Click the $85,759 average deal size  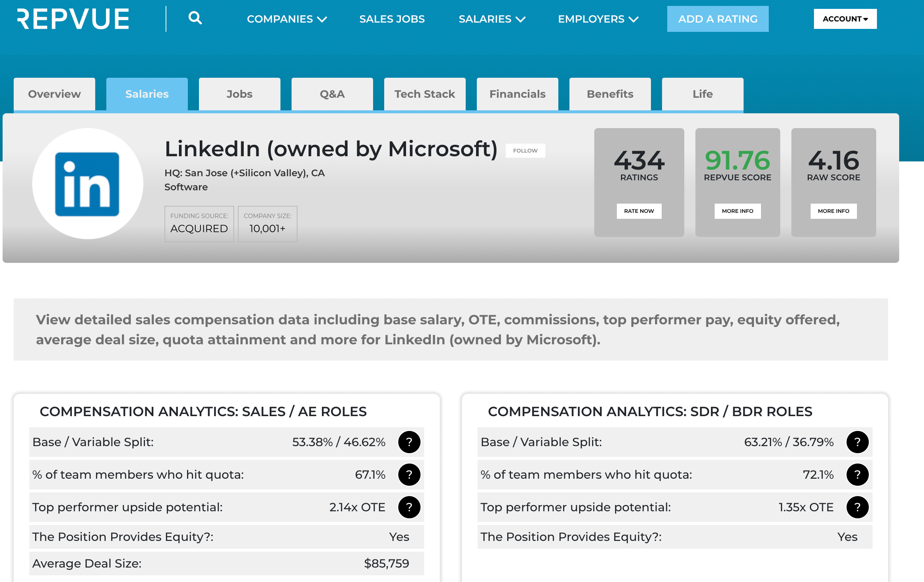[386, 563]
